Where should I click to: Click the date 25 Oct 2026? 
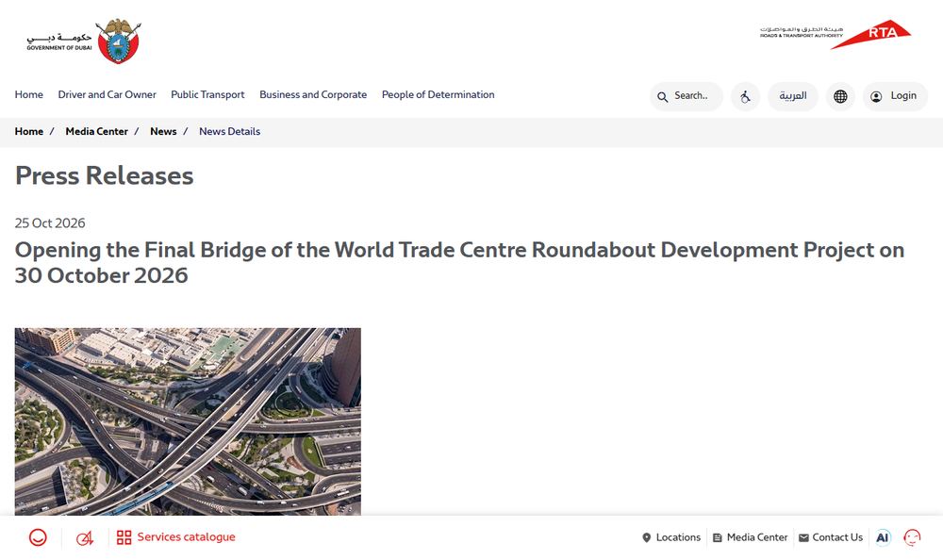pyautogui.click(x=50, y=223)
